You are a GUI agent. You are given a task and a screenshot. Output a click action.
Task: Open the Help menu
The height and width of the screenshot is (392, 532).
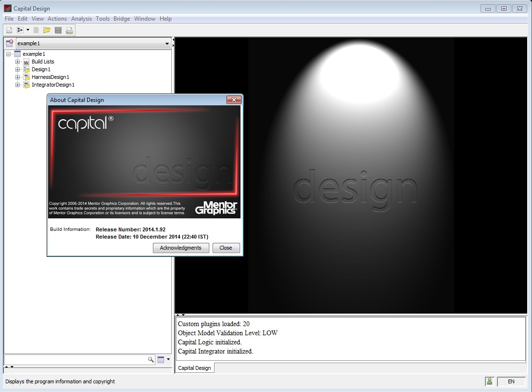pyautogui.click(x=165, y=19)
